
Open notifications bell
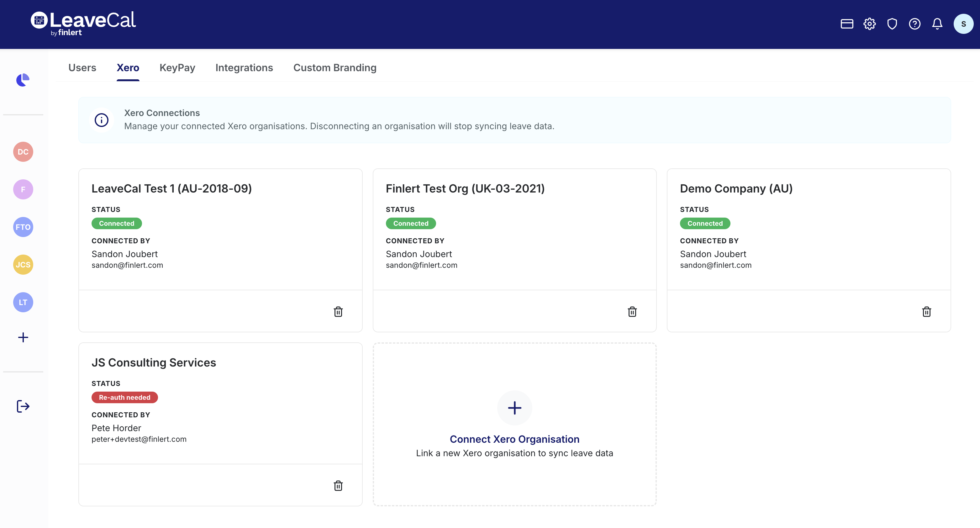click(937, 24)
